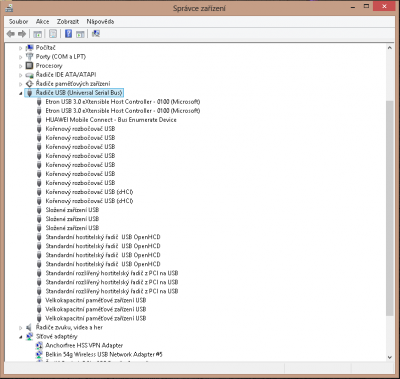Select the HUAWEI Mobile Connect device icon

tap(39, 120)
